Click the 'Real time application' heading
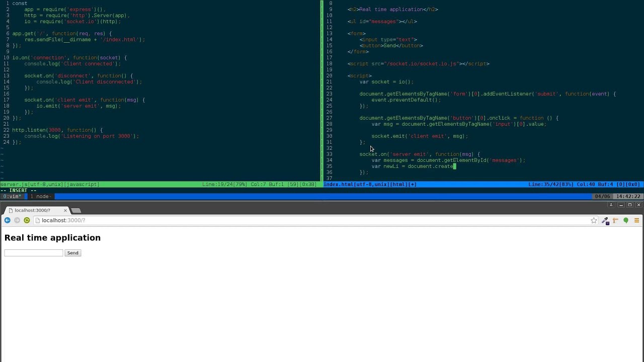Image resolution: width=644 pixels, height=362 pixels. (x=52, y=238)
